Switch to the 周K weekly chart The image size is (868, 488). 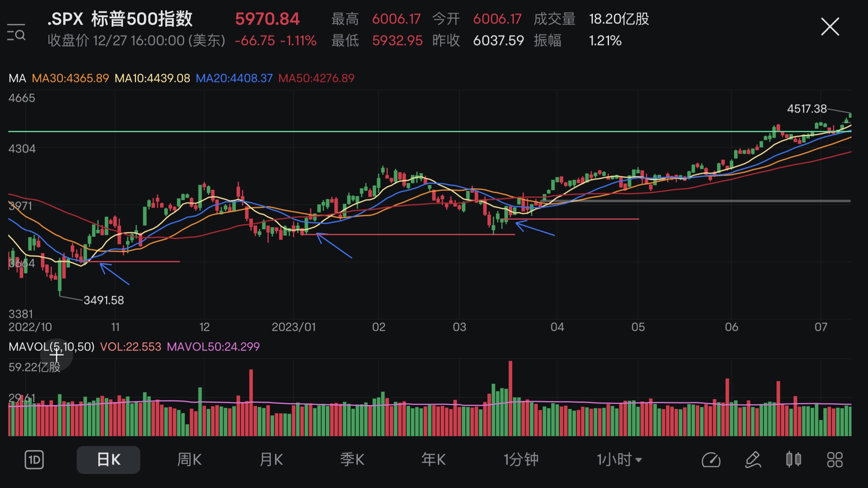(189, 460)
